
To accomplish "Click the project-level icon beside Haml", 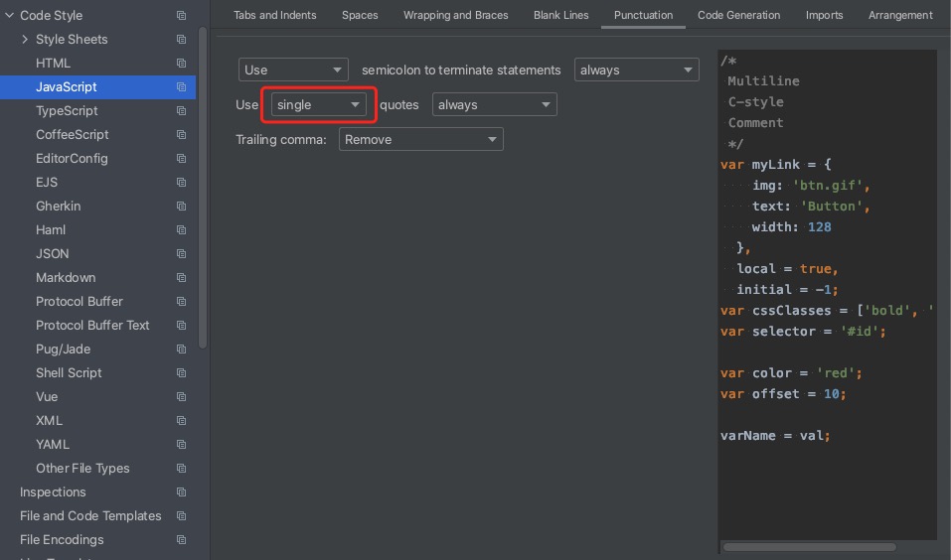I will (x=181, y=229).
